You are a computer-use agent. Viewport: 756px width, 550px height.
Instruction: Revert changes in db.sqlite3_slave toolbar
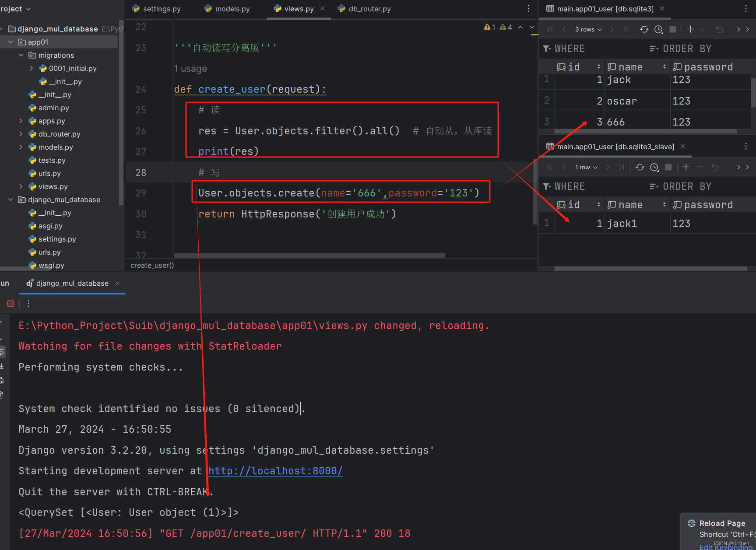715,167
